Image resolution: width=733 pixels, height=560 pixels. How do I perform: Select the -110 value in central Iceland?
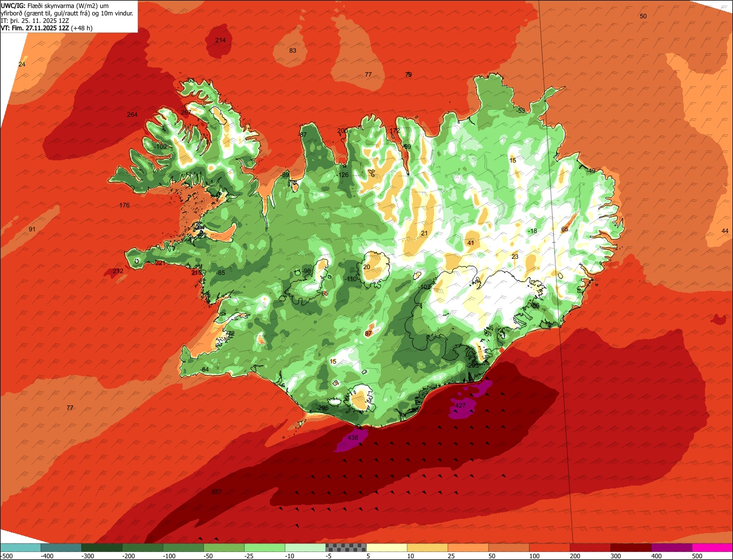click(x=352, y=279)
